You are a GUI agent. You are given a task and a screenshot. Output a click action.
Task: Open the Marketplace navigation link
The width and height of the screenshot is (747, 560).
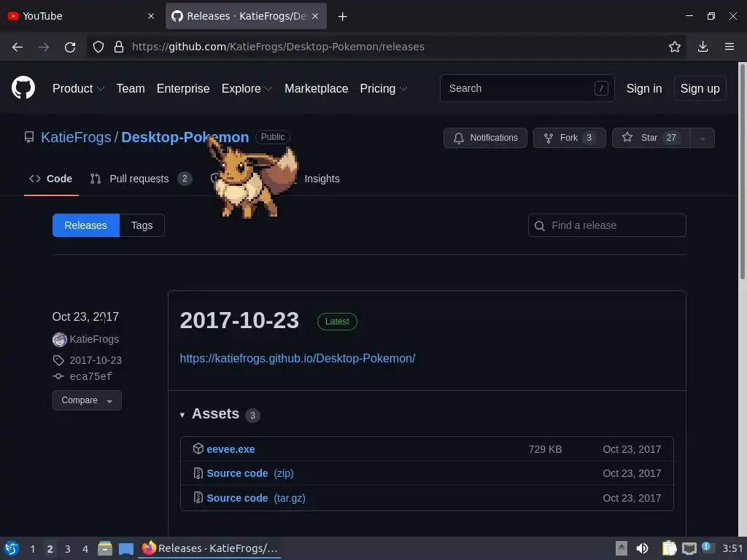point(317,88)
